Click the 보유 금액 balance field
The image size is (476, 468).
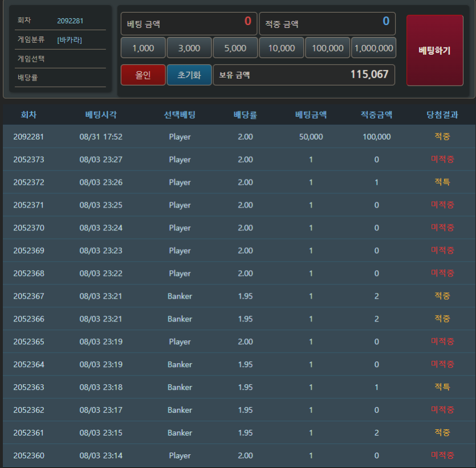pos(304,75)
